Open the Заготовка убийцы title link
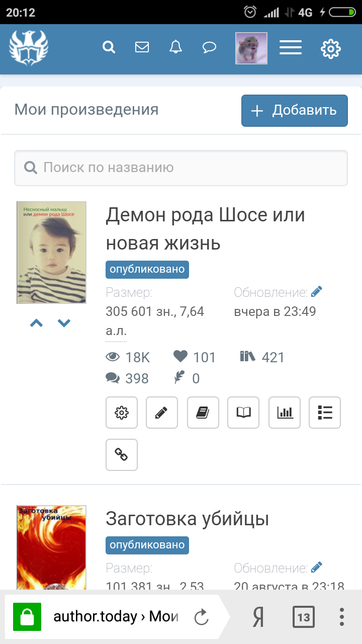The image size is (362, 644). (x=188, y=519)
